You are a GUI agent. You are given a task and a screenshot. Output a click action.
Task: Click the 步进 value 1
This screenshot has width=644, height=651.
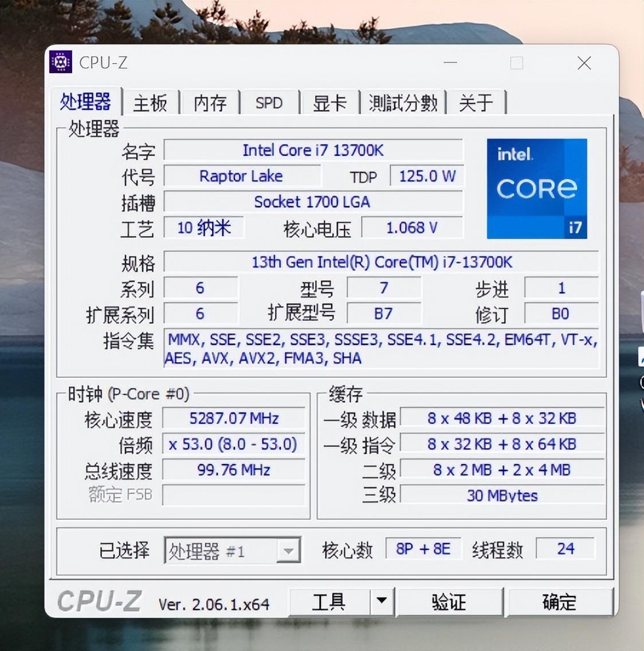(x=561, y=287)
